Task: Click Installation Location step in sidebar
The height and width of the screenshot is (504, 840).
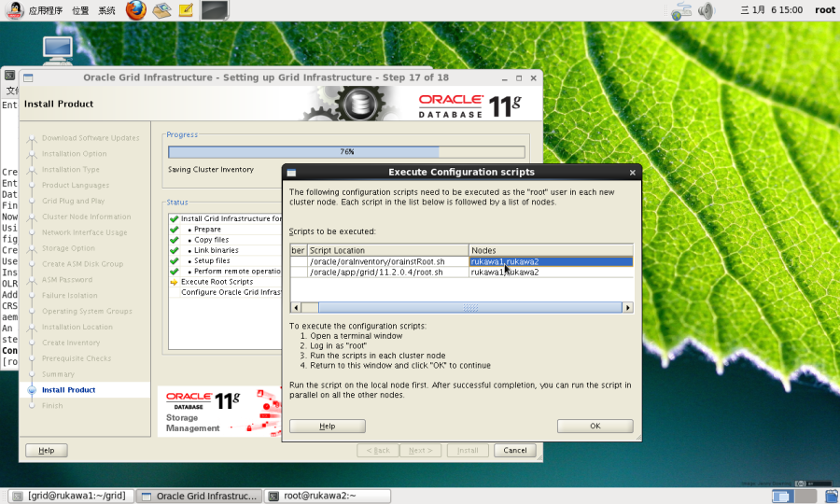Action: [x=77, y=327]
